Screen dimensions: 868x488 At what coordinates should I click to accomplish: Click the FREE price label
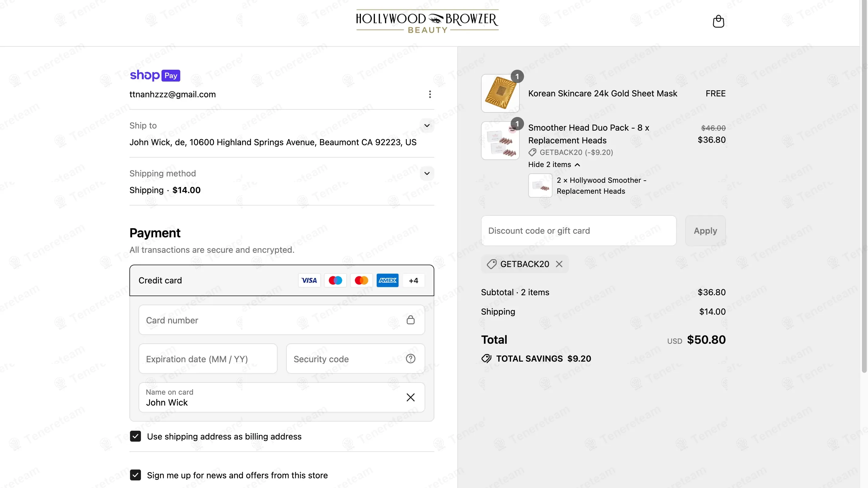715,93
